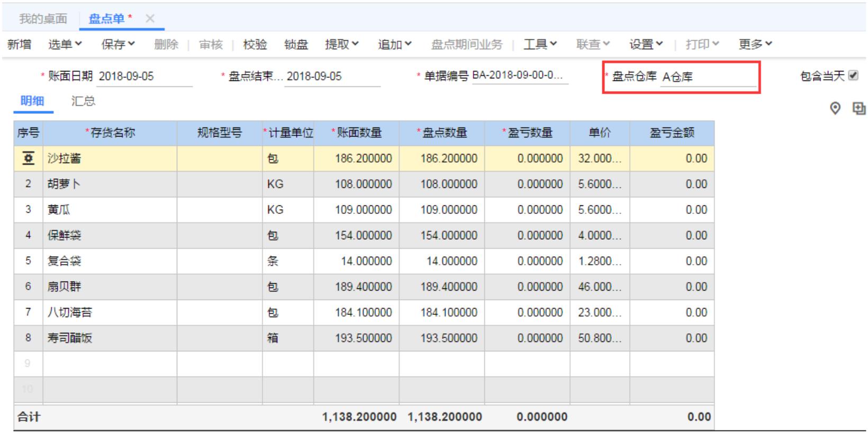The image size is (868, 434).
Task: Click the row settings icon beside 沙拉酱
Action: (29, 158)
